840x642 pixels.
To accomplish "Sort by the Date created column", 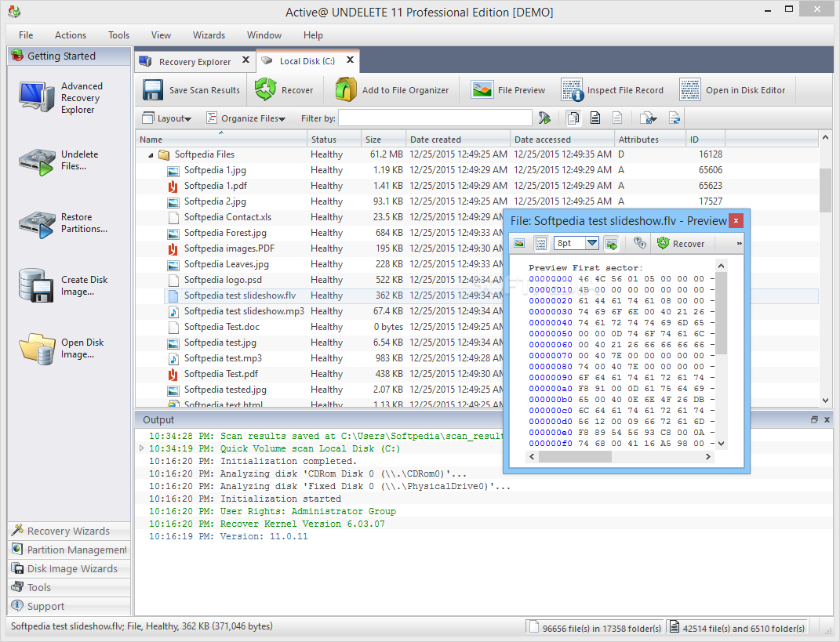I will [x=458, y=140].
